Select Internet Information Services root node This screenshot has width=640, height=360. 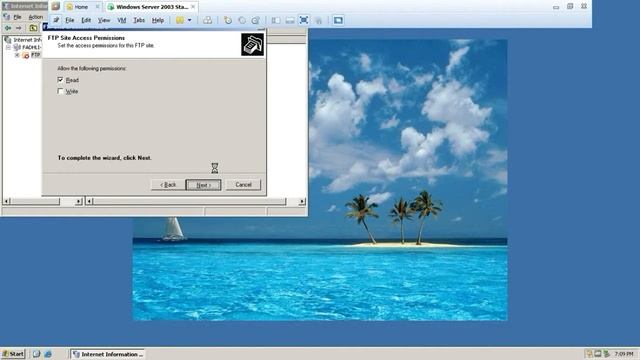27,40
